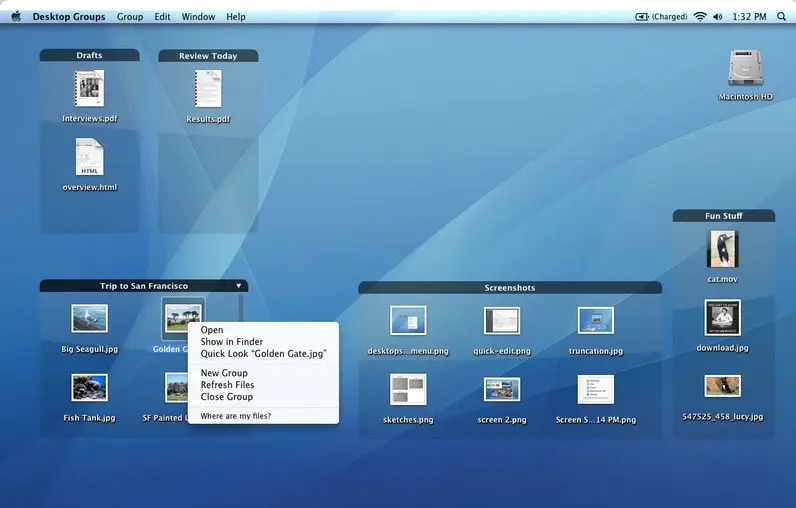Click the quick-edit.png file name label

[x=502, y=351]
